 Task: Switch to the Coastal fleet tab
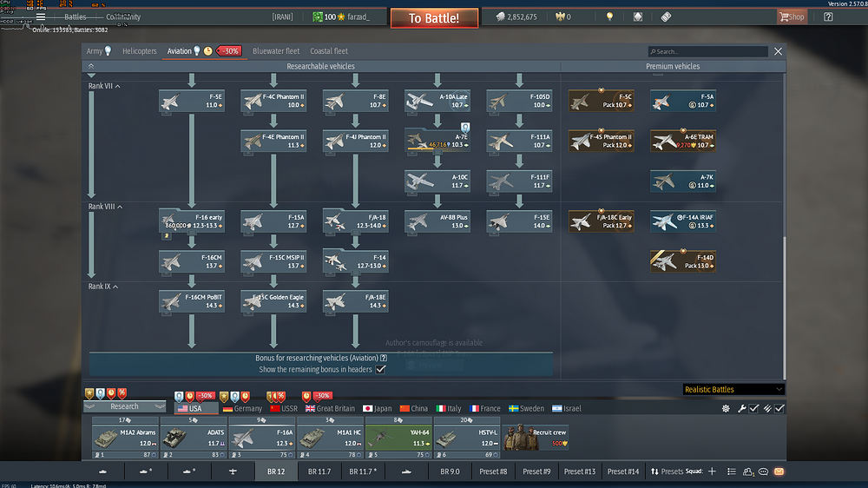329,51
